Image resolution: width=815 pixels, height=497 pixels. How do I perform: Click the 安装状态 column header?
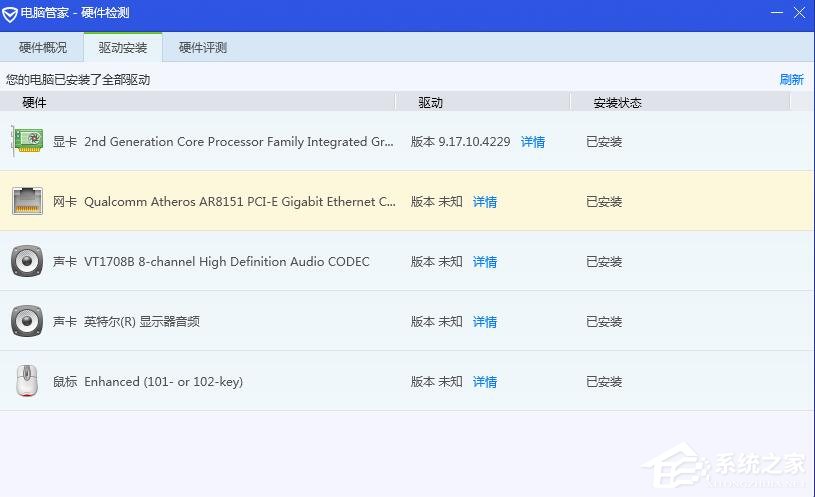[x=617, y=102]
